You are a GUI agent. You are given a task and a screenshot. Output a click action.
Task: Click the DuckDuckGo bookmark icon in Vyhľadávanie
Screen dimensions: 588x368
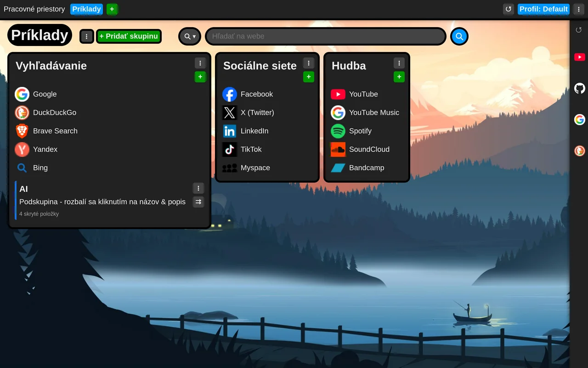coord(22,113)
